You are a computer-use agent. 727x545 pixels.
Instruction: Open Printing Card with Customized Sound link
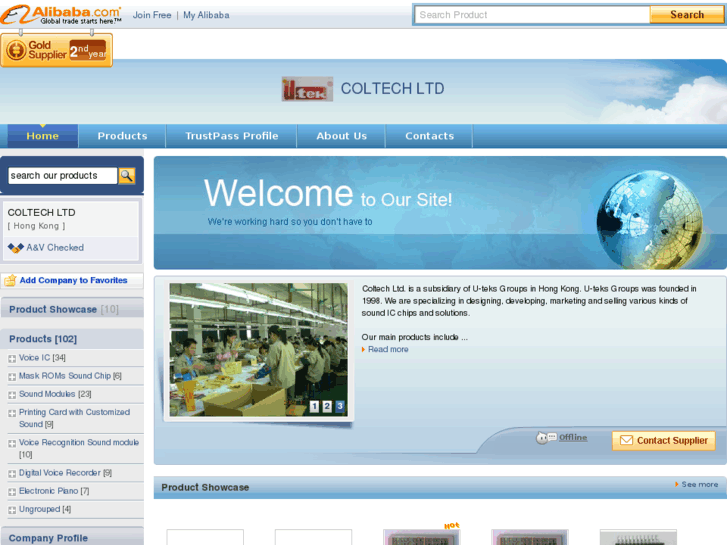(74, 418)
